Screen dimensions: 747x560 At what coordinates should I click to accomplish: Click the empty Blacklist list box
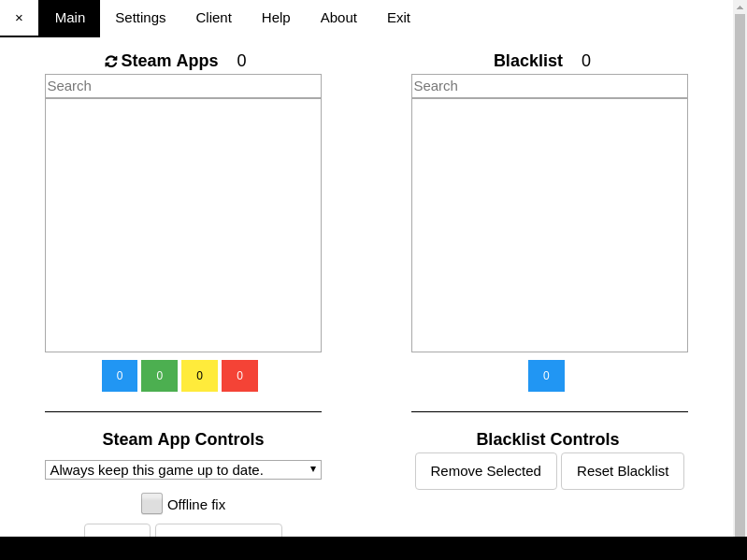pos(550,225)
